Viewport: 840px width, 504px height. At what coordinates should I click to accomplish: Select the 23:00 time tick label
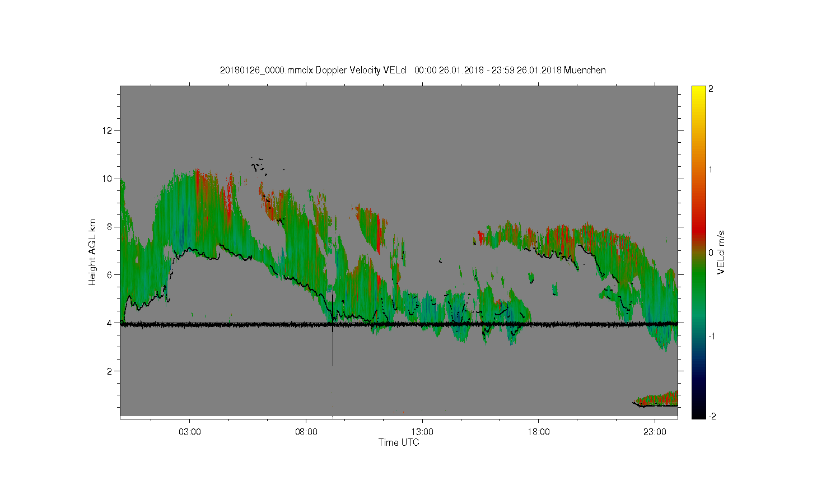(x=655, y=432)
